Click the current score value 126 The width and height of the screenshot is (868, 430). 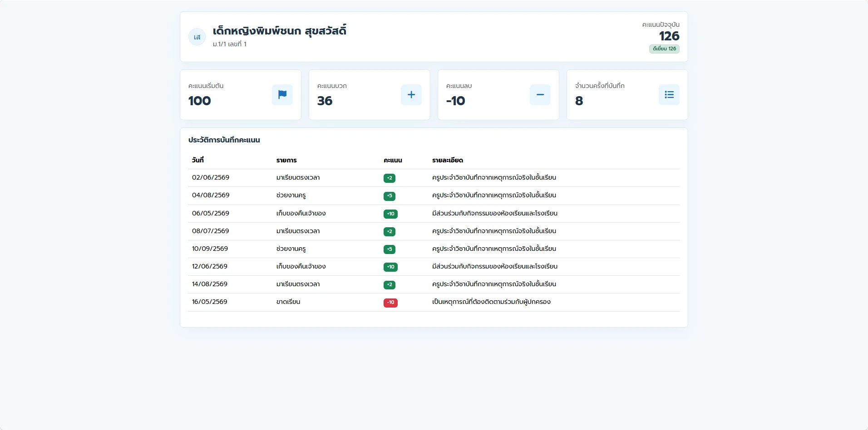point(669,36)
